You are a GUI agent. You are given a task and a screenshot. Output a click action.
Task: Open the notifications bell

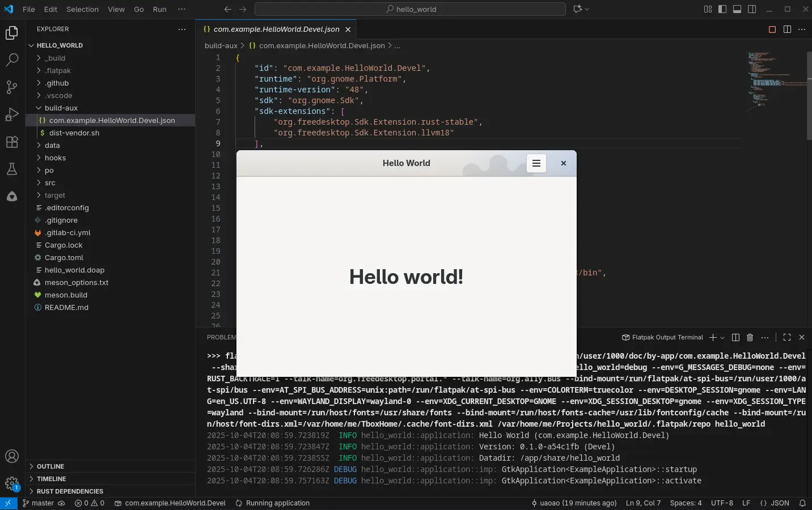[x=803, y=503]
